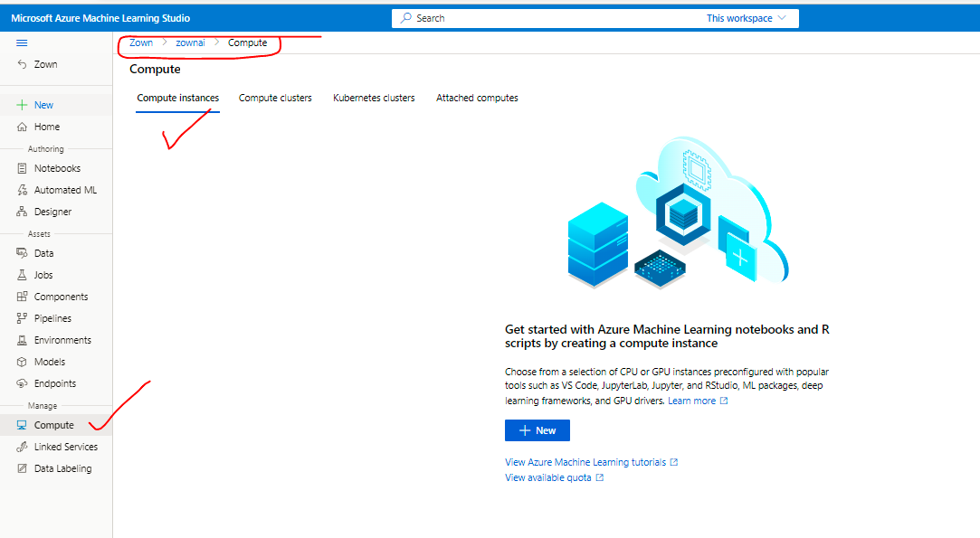Click the Get started heading text
Screen dimensions: 980x538
pos(667,336)
